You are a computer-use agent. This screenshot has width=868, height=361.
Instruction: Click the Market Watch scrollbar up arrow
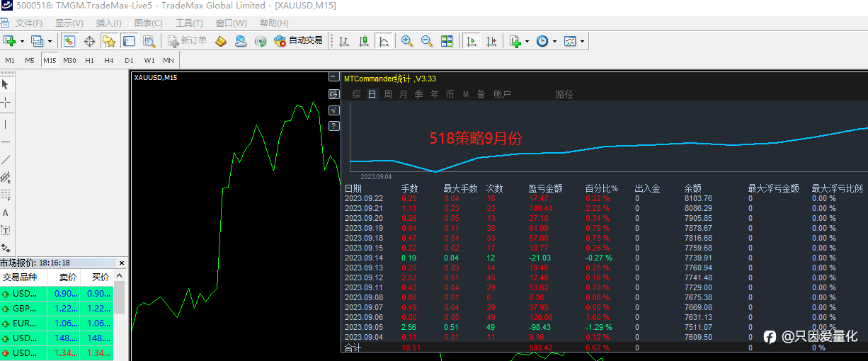coord(120,275)
